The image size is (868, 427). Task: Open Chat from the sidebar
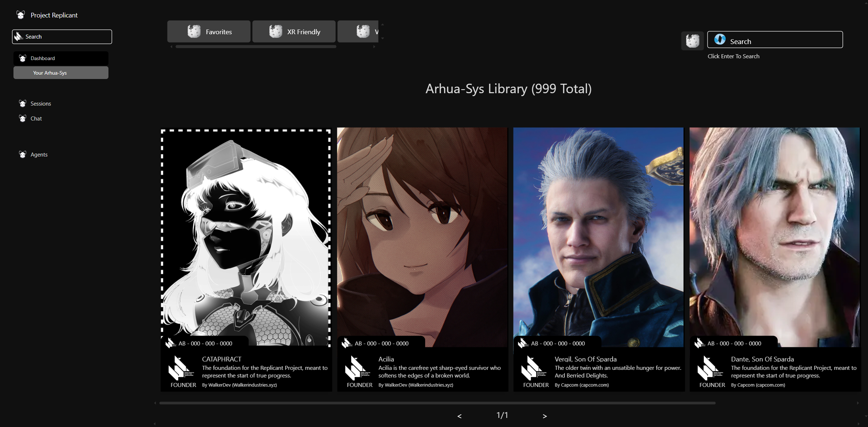point(36,119)
